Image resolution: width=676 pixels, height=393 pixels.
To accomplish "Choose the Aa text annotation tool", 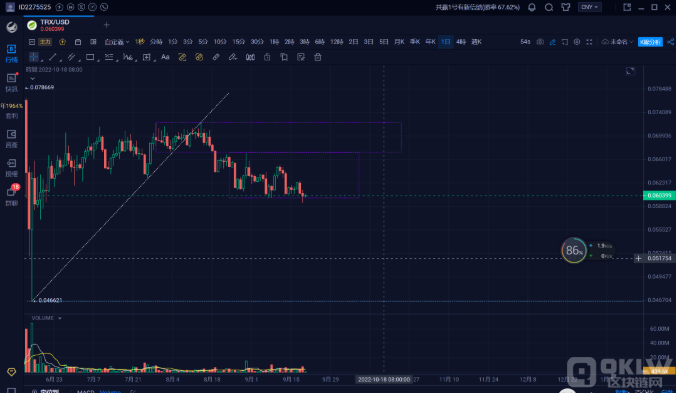I will (165, 57).
